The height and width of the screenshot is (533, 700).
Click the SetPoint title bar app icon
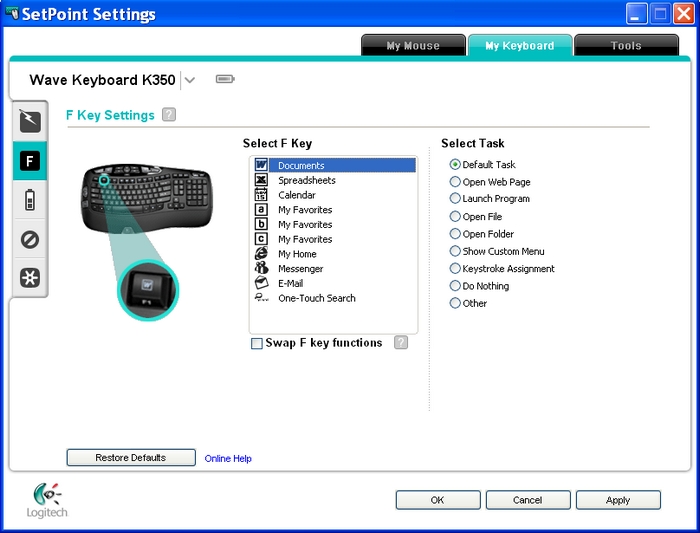(12, 13)
